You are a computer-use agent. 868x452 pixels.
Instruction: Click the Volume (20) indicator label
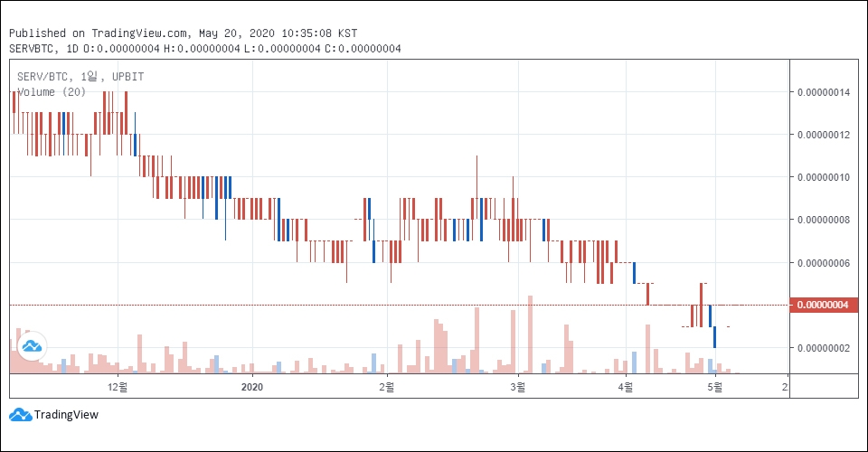pos(52,92)
